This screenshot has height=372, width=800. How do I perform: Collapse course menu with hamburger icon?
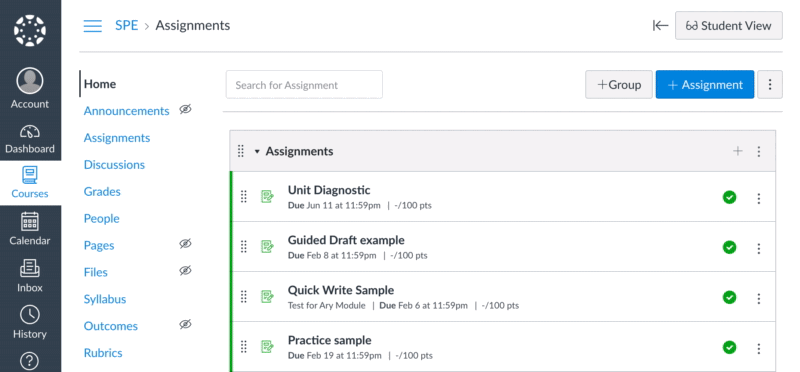[92, 26]
